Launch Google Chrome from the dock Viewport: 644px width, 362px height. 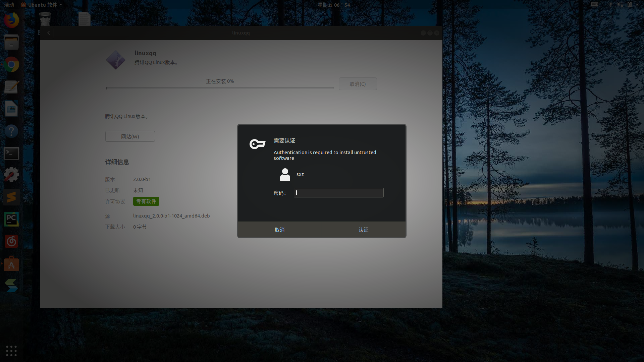(x=11, y=65)
